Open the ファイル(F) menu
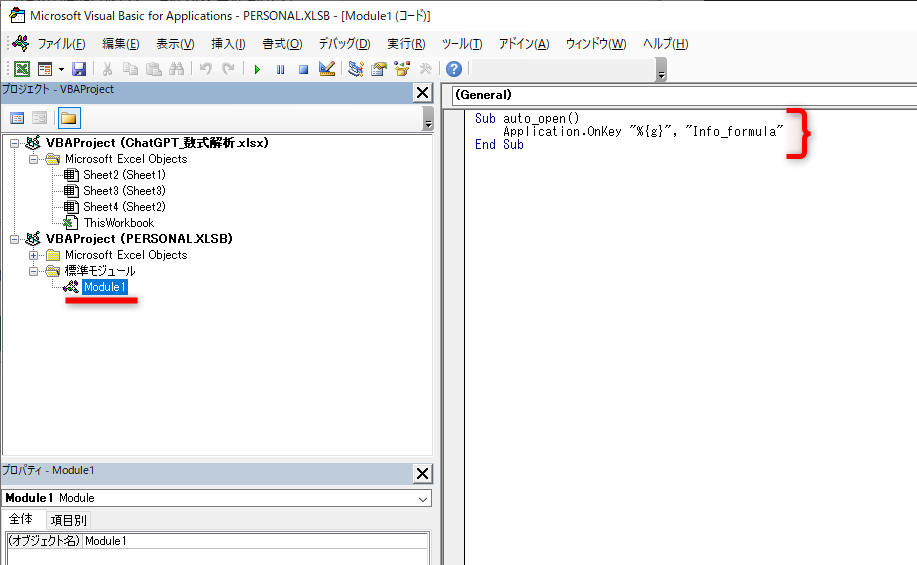The height and width of the screenshot is (565, 917). pos(61,44)
